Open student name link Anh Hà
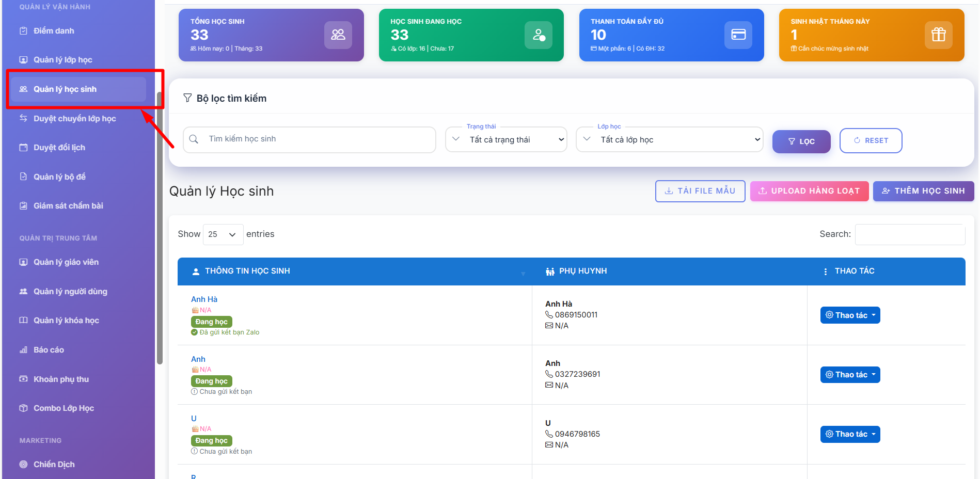Screen dimensions: 980x479 pos(204,299)
